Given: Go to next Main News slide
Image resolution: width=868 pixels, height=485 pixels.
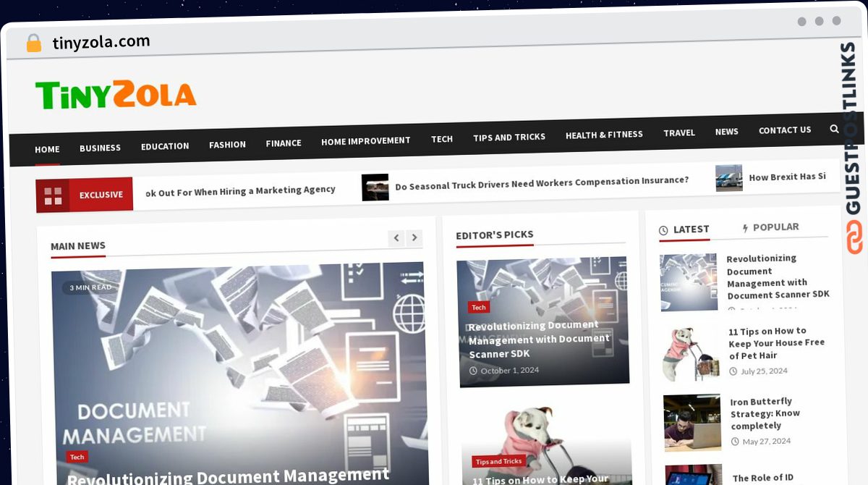Looking at the screenshot, I should (x=414, y=237).
